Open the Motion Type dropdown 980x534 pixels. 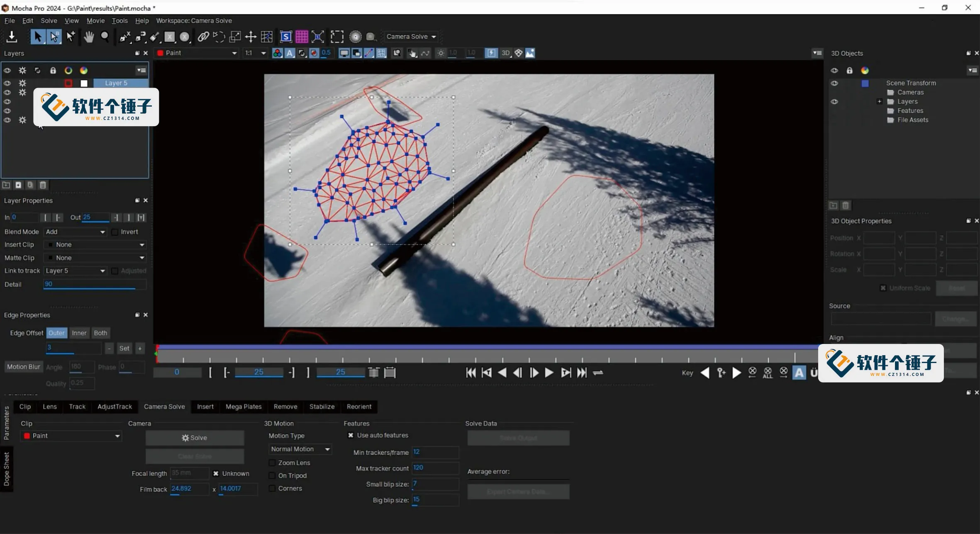point(300,449)
